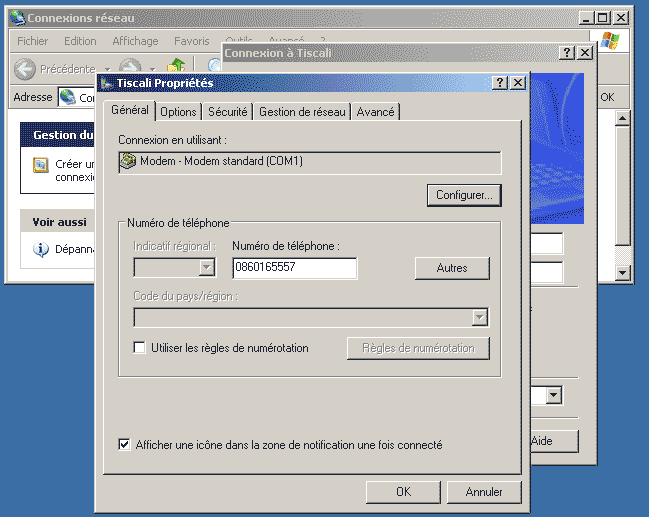
Task: Click the help question mark in Connexion à Tiscali
Action: [x=567, y=53]
